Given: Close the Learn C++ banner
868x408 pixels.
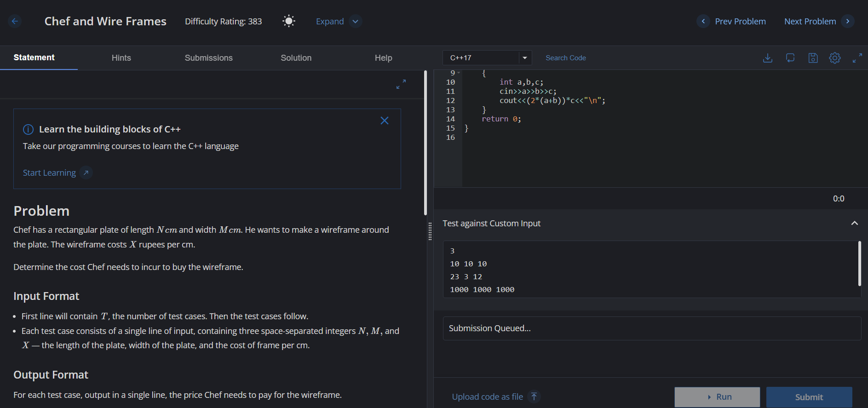Looking at the screenshot, I should 385,121.
